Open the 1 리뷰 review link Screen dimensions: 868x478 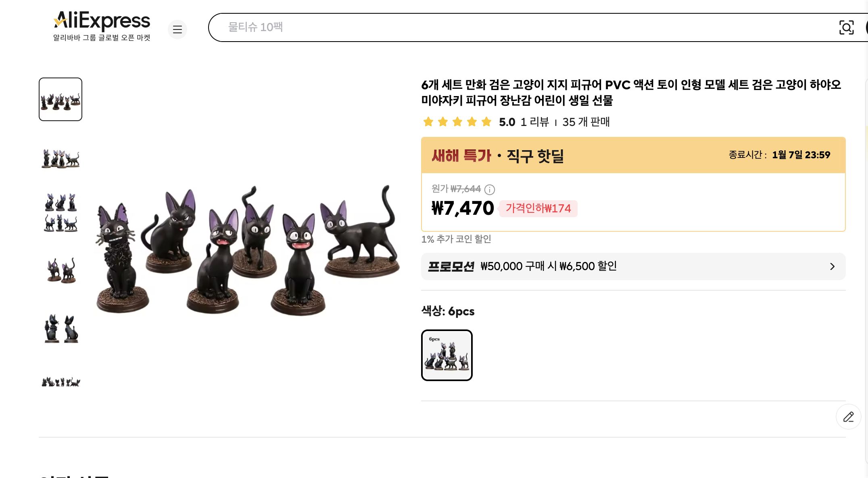point(534,122)
